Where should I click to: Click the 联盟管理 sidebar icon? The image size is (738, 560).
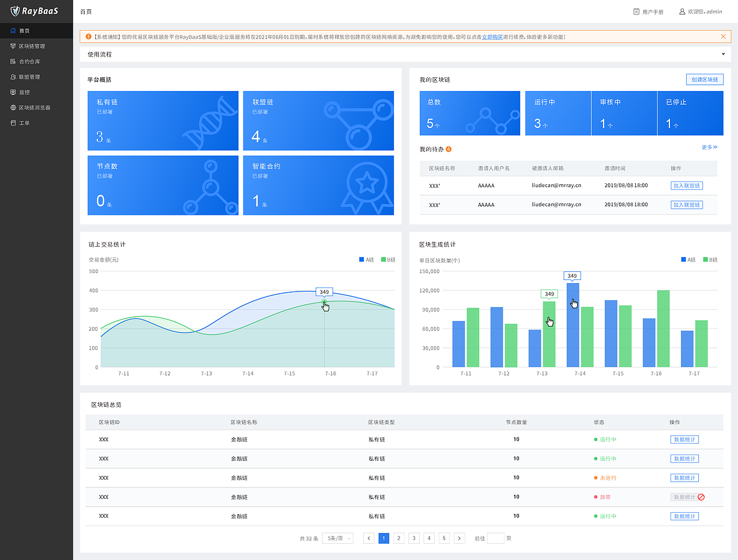(x=13, y=77)
